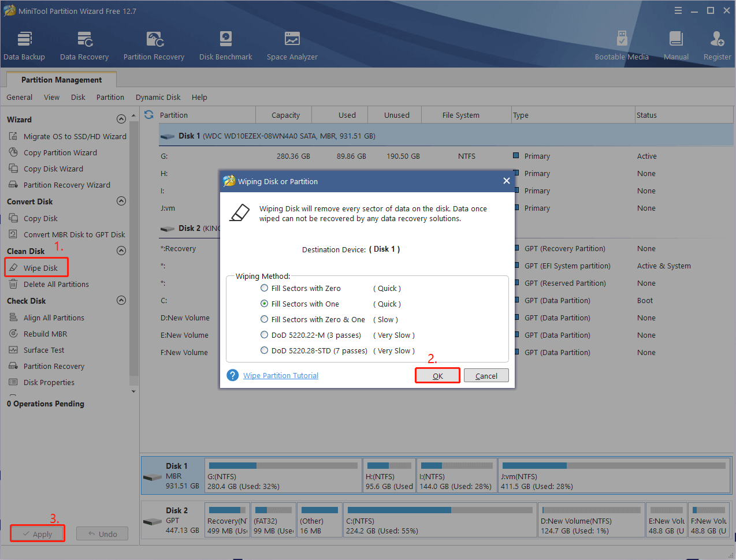Open Partition Recovery Wizard in sidebar
The image size is (736, 560).
[60, 185]
